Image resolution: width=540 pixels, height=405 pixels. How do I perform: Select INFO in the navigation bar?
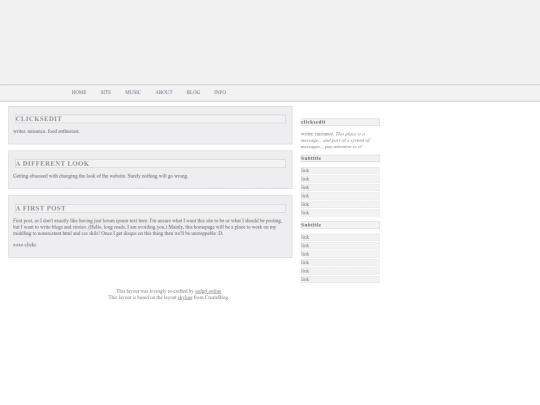click(220, 92)
